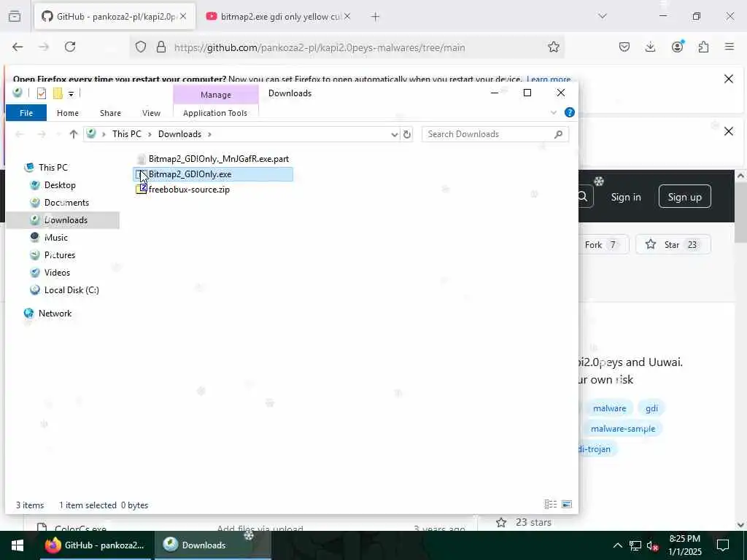Switch to the Home ribbon tab
Screen dimensions: 747x560
68,113
